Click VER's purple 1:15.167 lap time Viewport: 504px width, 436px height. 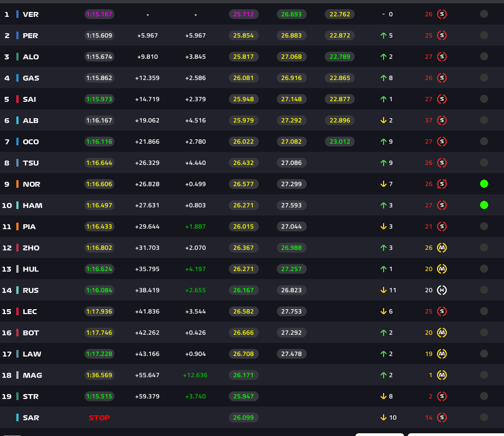coord(99,14)
